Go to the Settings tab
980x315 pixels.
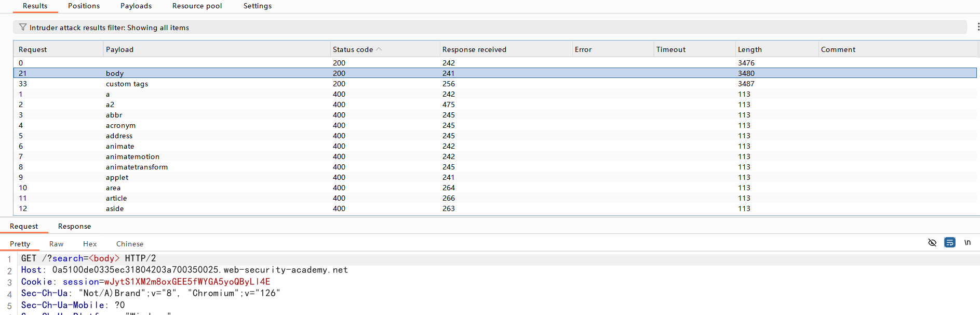coord(257,6)
